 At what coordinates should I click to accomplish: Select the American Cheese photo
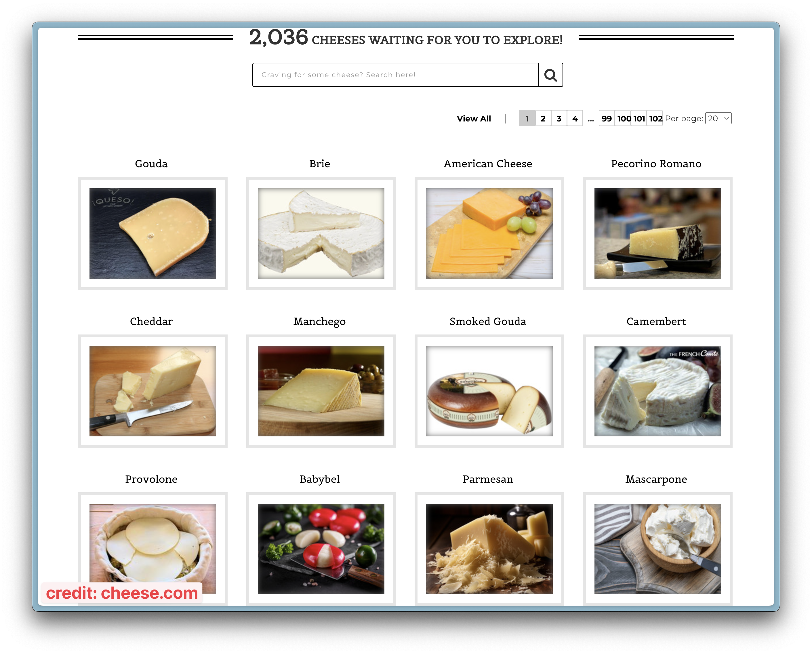pos(489,233)
